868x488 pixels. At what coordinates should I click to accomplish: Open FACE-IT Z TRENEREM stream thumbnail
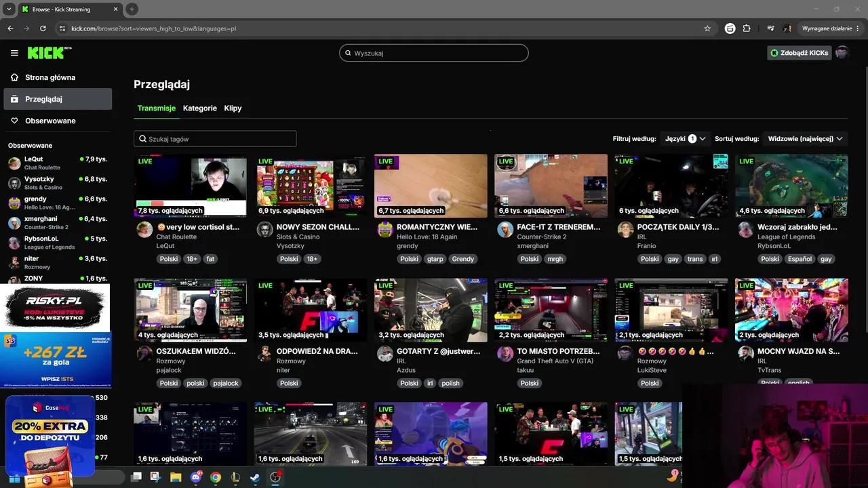point(551,186)
